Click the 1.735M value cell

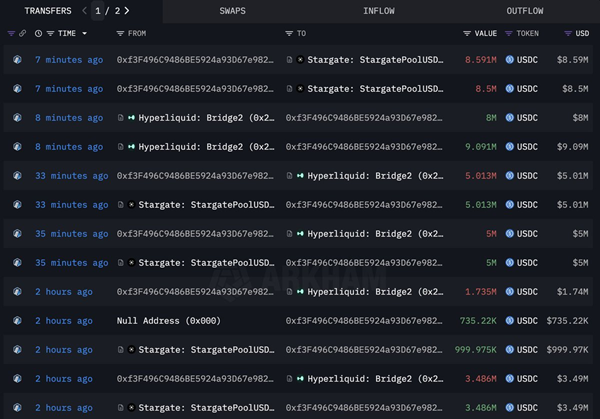coord(481,292)
